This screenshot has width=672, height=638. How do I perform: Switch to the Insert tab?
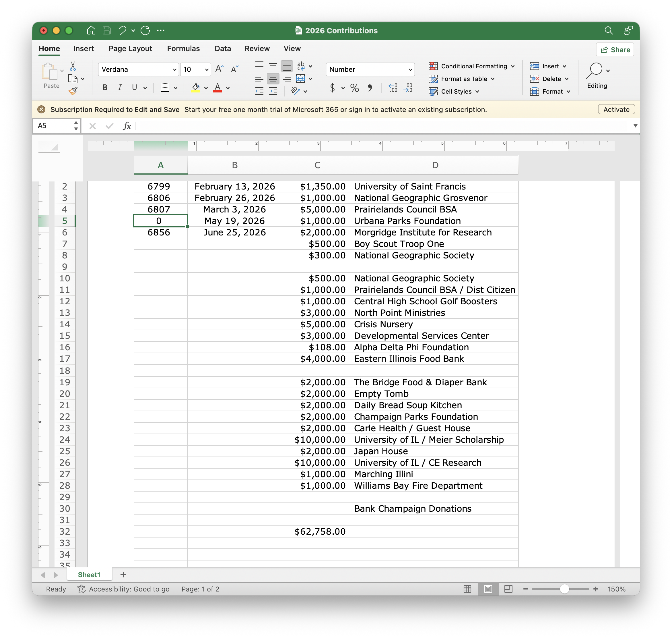tap(83, 49)
